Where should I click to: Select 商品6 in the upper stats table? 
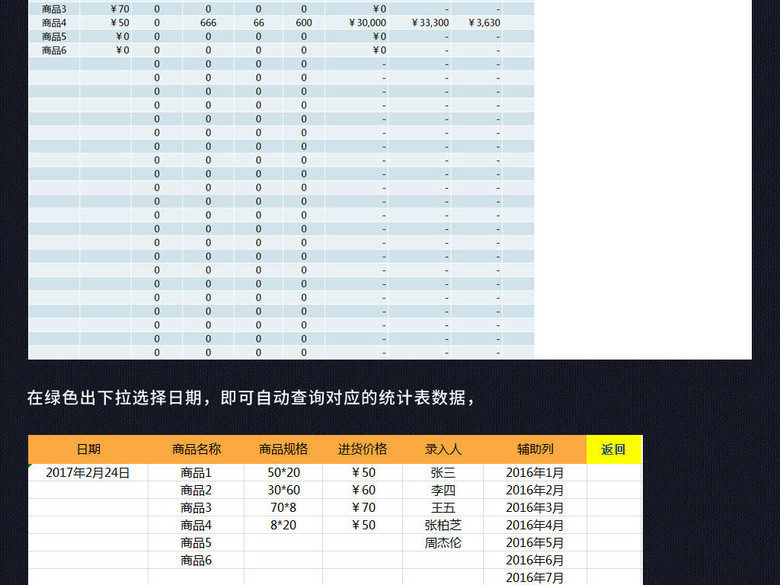(54, 50)
